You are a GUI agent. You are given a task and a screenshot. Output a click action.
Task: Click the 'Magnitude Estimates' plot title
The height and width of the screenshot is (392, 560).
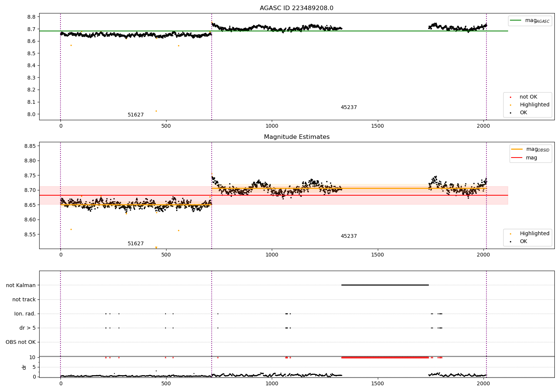[x=296, y=137]
